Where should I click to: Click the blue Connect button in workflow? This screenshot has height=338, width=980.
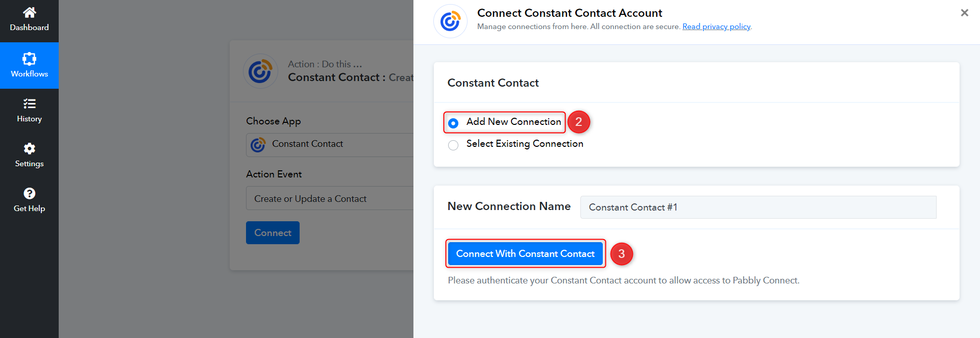tap(273, 232)
